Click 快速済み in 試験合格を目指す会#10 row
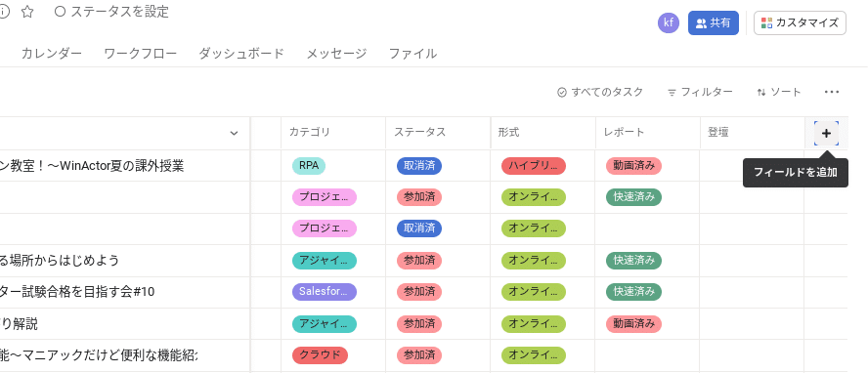868x373 pixels. click(x=633, y=291)
